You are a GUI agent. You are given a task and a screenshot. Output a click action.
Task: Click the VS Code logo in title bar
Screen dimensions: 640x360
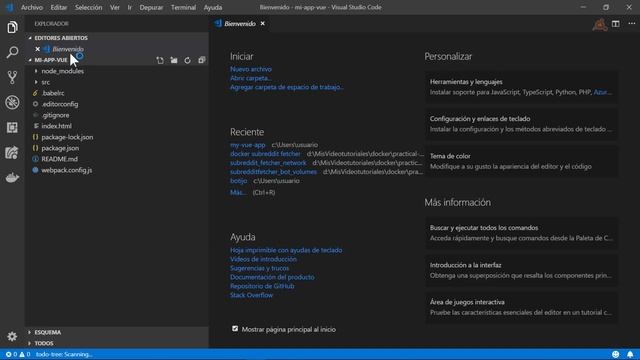pos(9,7)
